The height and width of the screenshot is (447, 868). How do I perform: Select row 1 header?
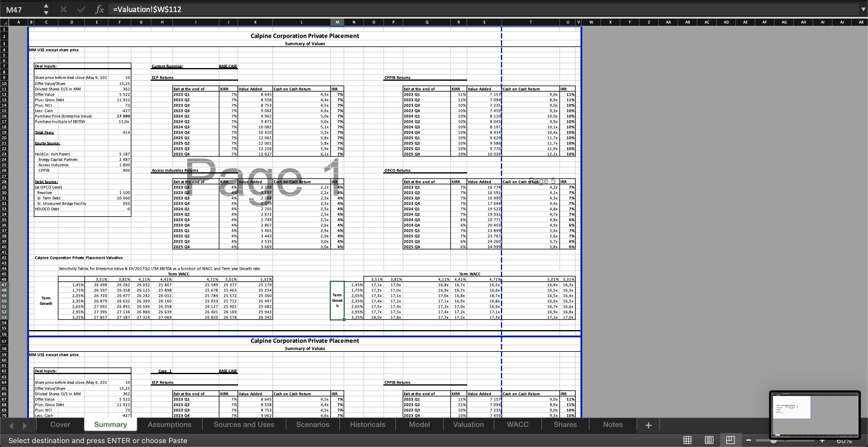tap(4, 29)
